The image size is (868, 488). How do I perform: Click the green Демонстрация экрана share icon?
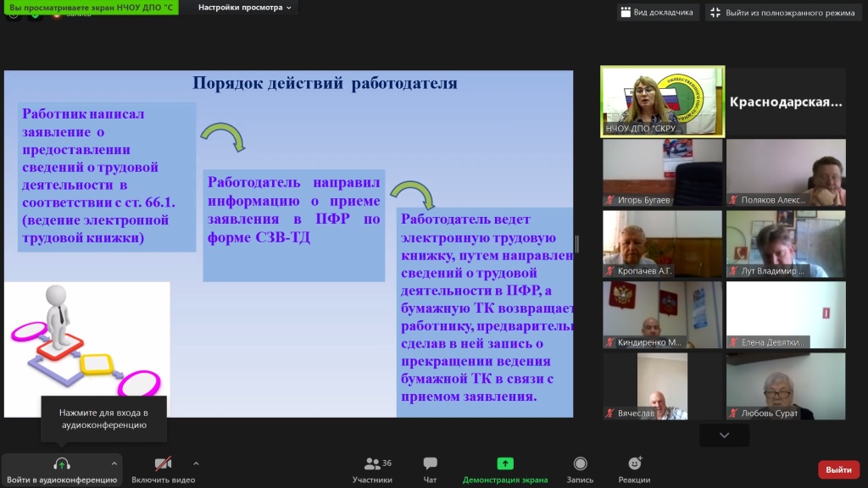[x=505, y=464]
